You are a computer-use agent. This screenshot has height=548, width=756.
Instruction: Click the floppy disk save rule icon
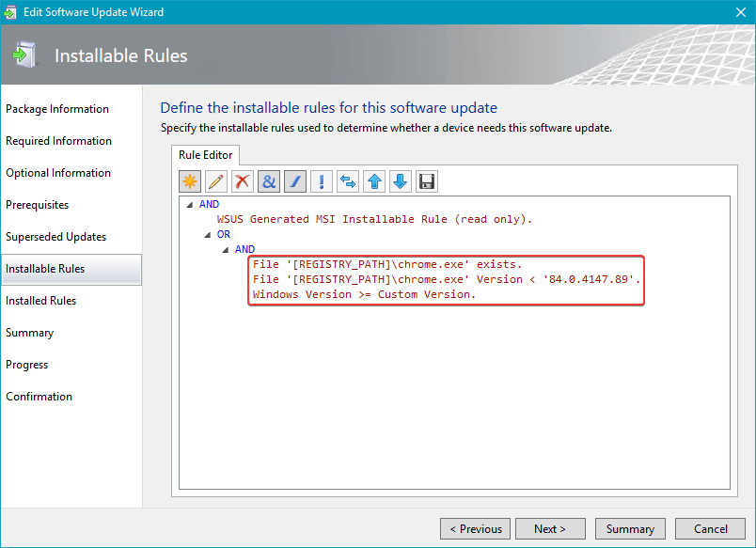427,181
